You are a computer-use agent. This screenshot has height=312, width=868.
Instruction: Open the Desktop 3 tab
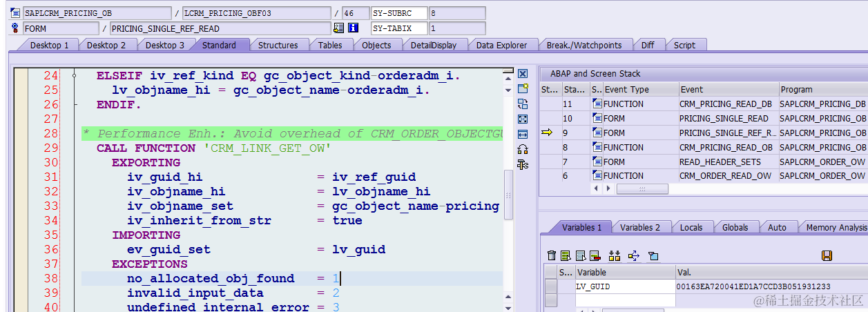click(x=165, y=45)
